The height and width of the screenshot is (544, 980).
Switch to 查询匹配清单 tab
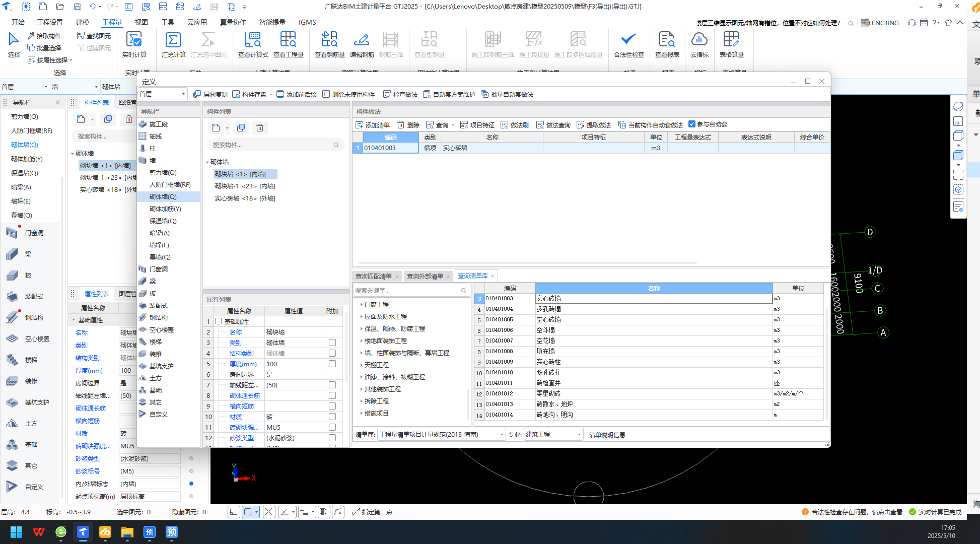click(374, 276)
